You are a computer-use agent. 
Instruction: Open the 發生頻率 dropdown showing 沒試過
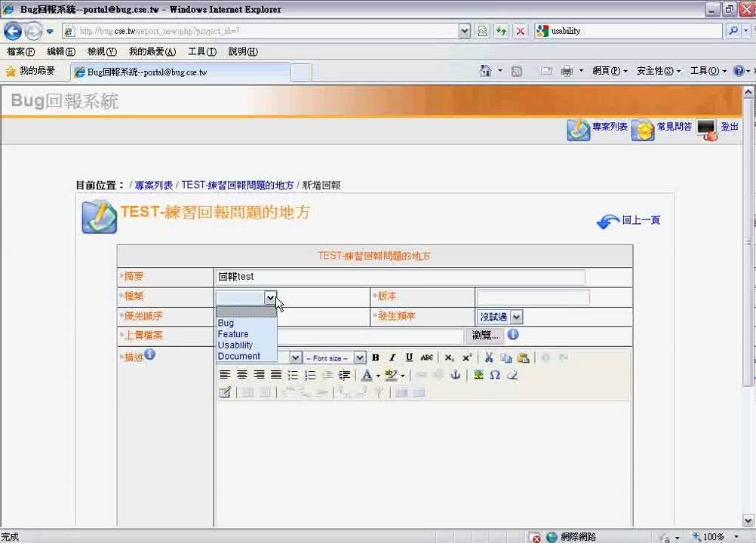click(500, 317)
